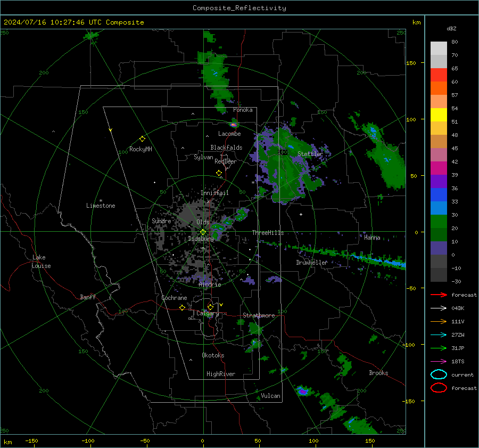This screenshot has height=448, width=479.
Task: Pick the light gray 80 dBZ swatch
Action: tap(439, 48)
